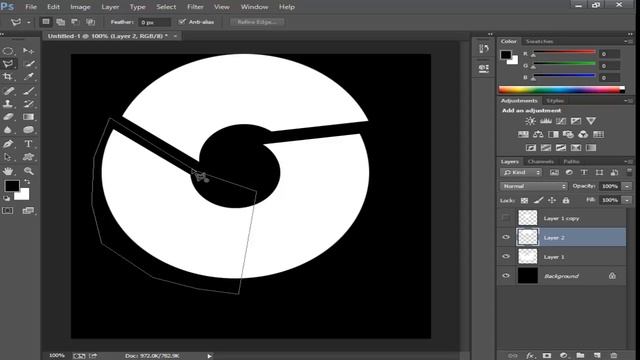Open the Filter menu
Viewport: 640px width, 360px height.
point(195,7)
